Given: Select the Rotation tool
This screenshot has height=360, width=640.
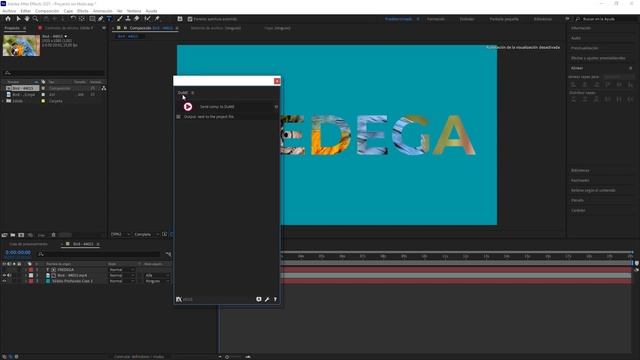Looking at the screenshot, I should [73, 19].
